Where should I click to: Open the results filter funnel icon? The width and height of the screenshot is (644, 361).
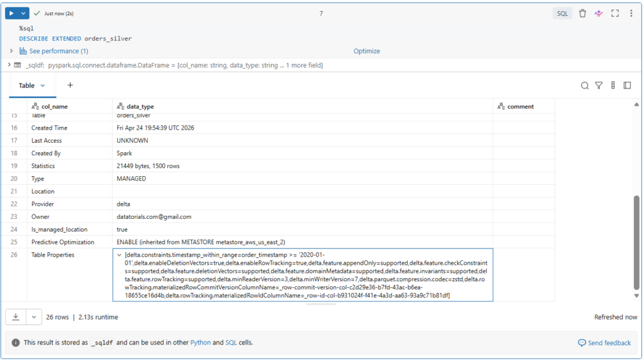[599, 86]
